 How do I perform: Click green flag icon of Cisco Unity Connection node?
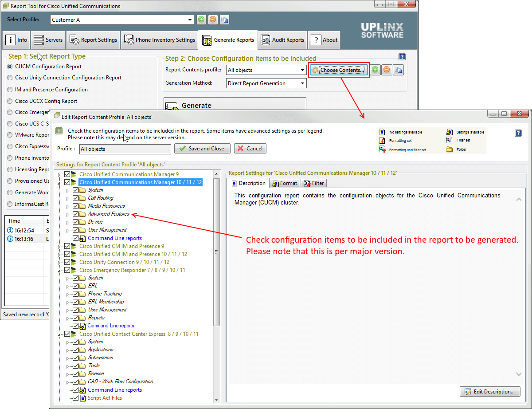click(x=74, y=262)
